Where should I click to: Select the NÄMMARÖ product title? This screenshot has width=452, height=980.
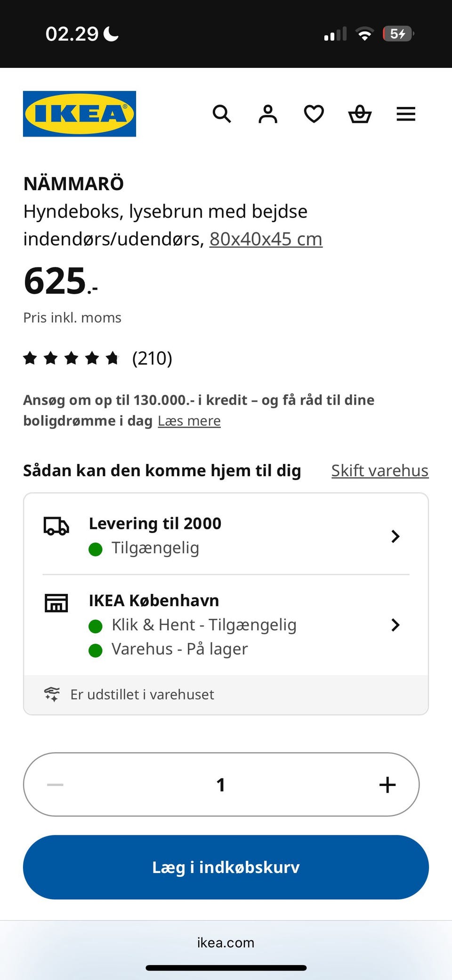tap(73, 183)
